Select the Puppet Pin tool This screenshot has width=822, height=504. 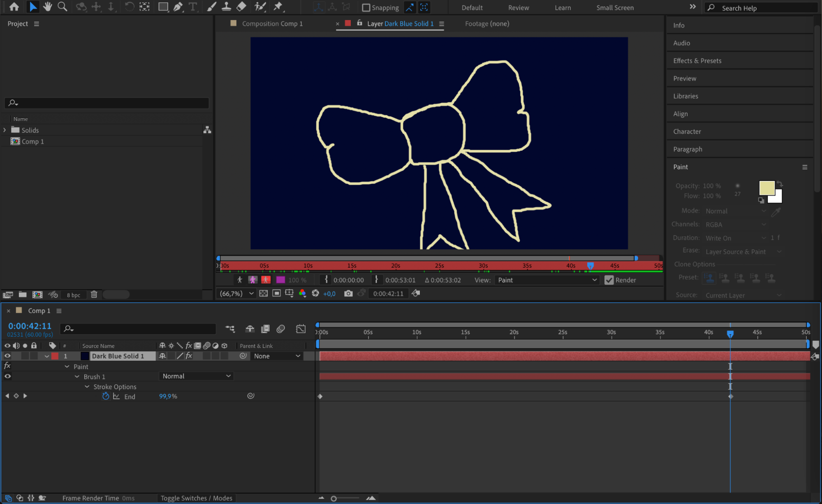(278, 7)
